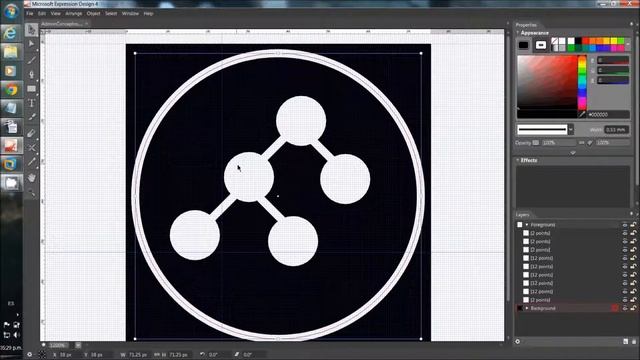Screen dimensions: 640x360
Task: Toggle lock on the Foreground layer
Action: click(633, 225)
